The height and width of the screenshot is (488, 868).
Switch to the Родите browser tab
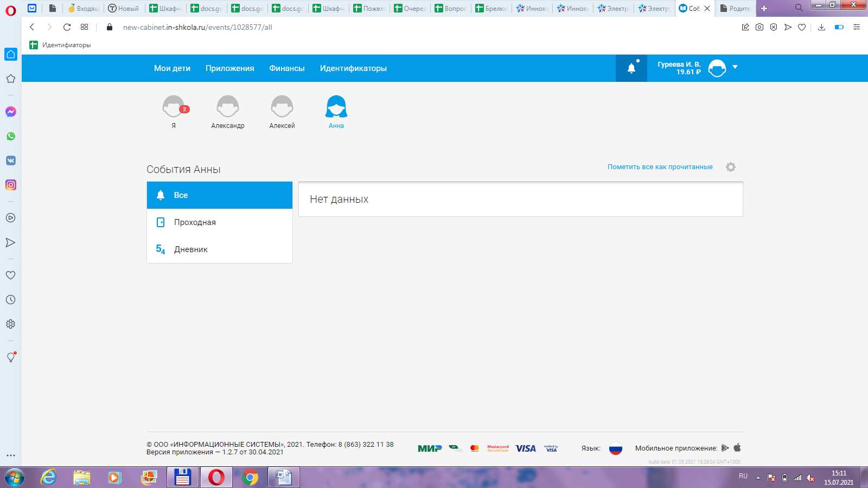(x=735, y=8)
